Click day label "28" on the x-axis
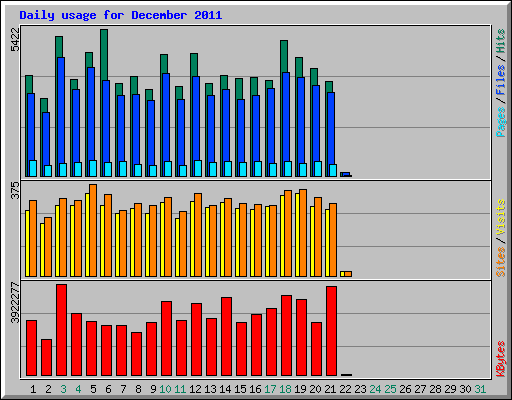 (435, 389)
